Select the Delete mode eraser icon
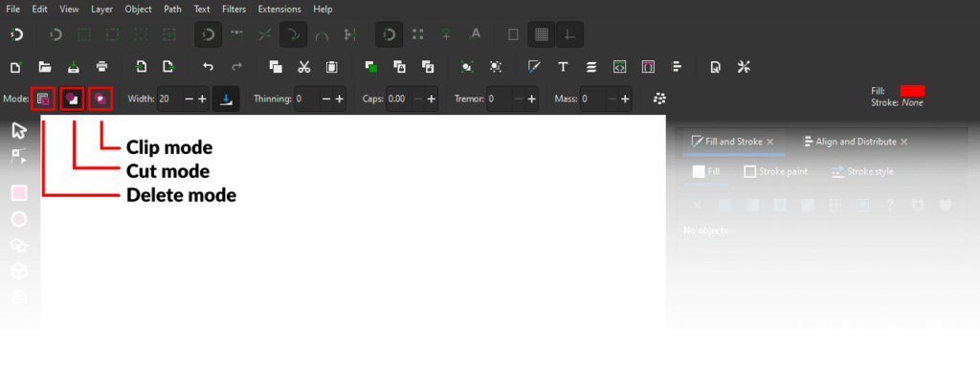 (43, 99)
